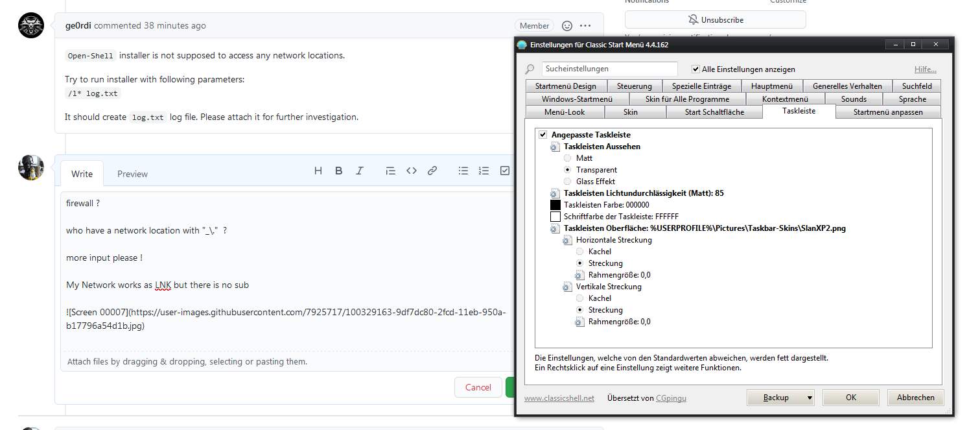Open Startmenü anpassen tab
980x430 pixels.
[888, 112]
